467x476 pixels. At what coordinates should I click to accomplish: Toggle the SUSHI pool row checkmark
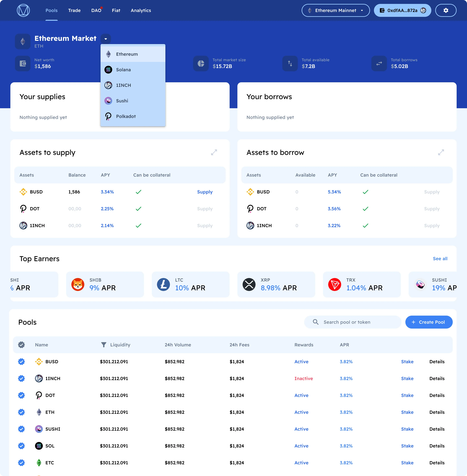21,429
